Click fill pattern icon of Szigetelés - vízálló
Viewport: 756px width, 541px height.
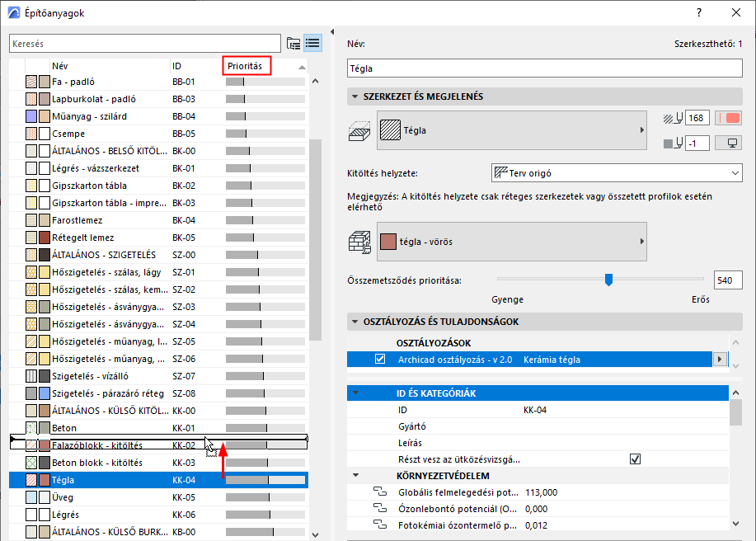pyautogui.click(x=31, y=376)
